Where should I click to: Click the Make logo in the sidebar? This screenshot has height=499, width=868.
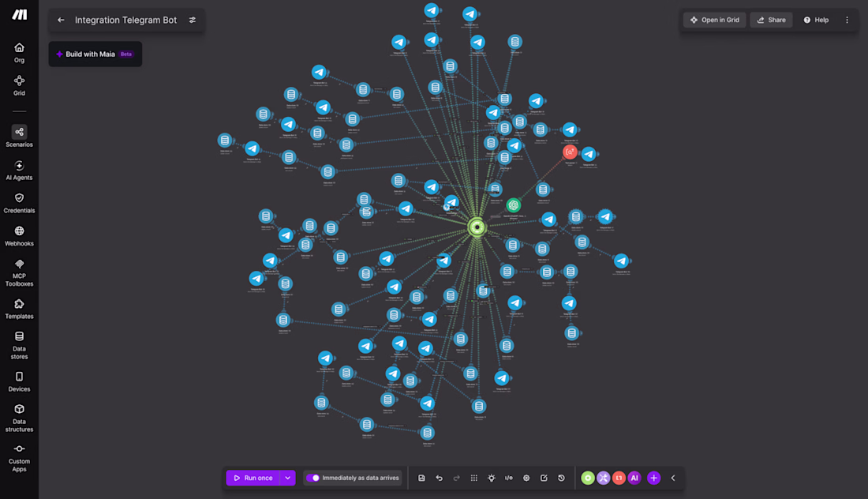(x=20, y=15)
